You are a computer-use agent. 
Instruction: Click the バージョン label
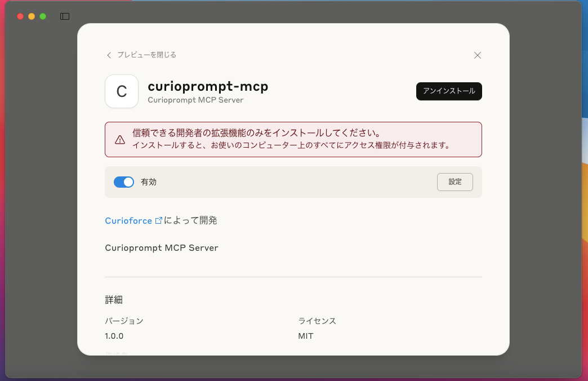click(124, 321)
